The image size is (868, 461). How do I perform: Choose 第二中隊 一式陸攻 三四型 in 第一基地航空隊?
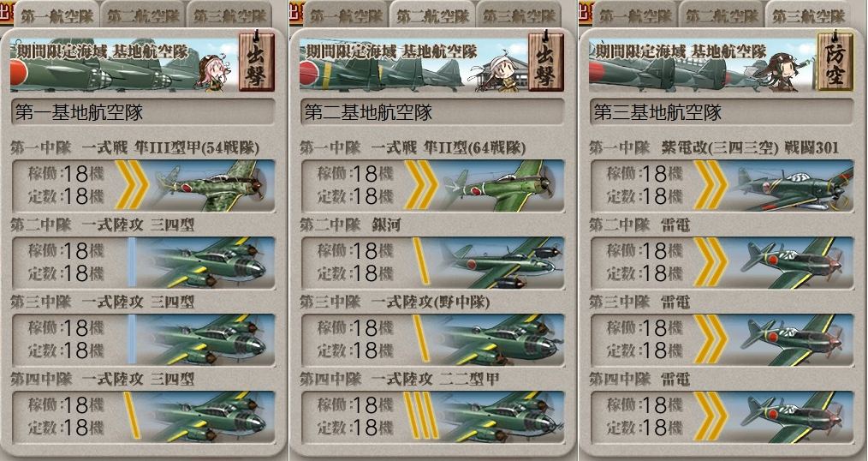click(143, 263)
